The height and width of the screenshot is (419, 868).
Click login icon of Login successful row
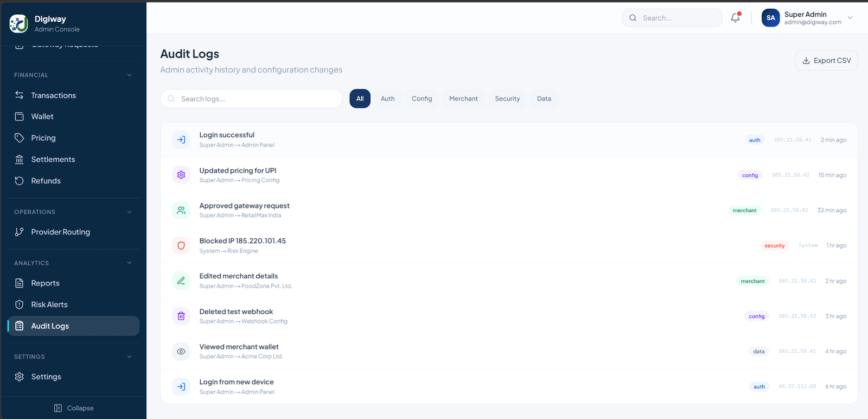click(x=181, y=139)
